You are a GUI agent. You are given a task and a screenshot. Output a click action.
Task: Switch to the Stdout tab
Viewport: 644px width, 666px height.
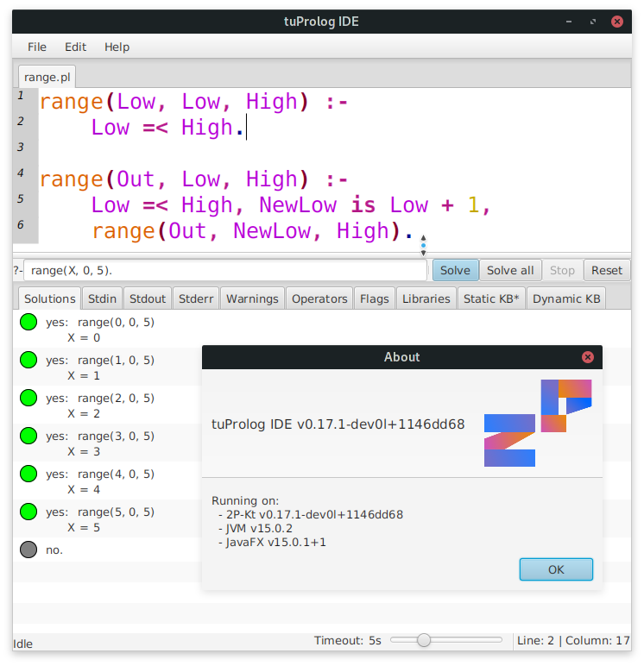(x=148, y=298)
